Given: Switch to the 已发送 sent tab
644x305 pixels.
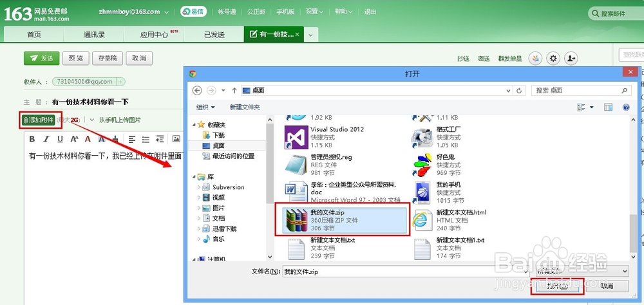Looking at the screenshot, I should [214, 35].
